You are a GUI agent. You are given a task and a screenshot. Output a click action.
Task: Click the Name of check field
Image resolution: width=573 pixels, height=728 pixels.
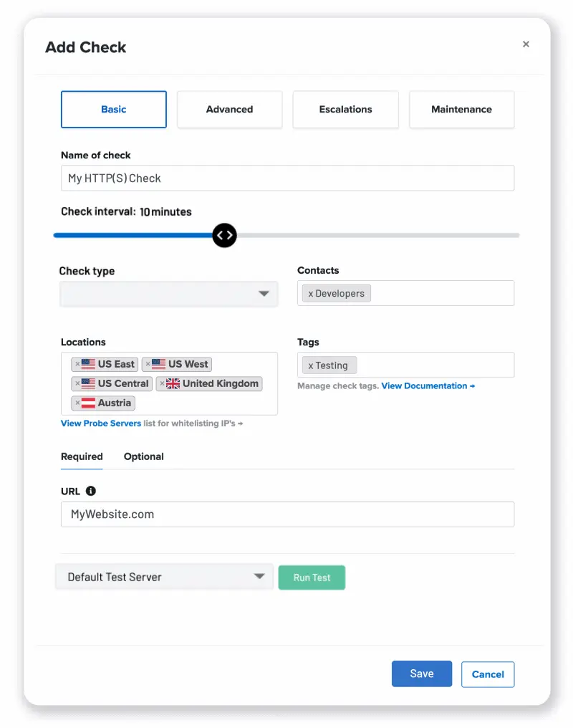288,178
